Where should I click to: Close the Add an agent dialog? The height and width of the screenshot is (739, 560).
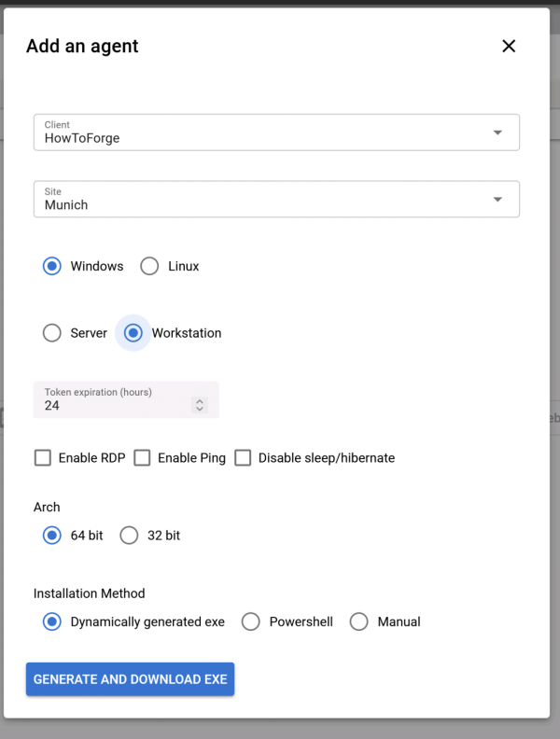tap(509, 46)
